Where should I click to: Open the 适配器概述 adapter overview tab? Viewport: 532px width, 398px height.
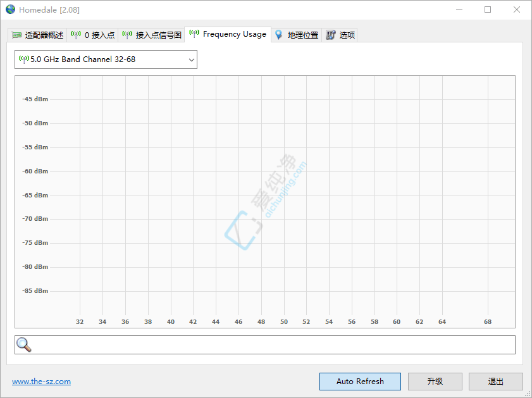[x=37, y=35]
